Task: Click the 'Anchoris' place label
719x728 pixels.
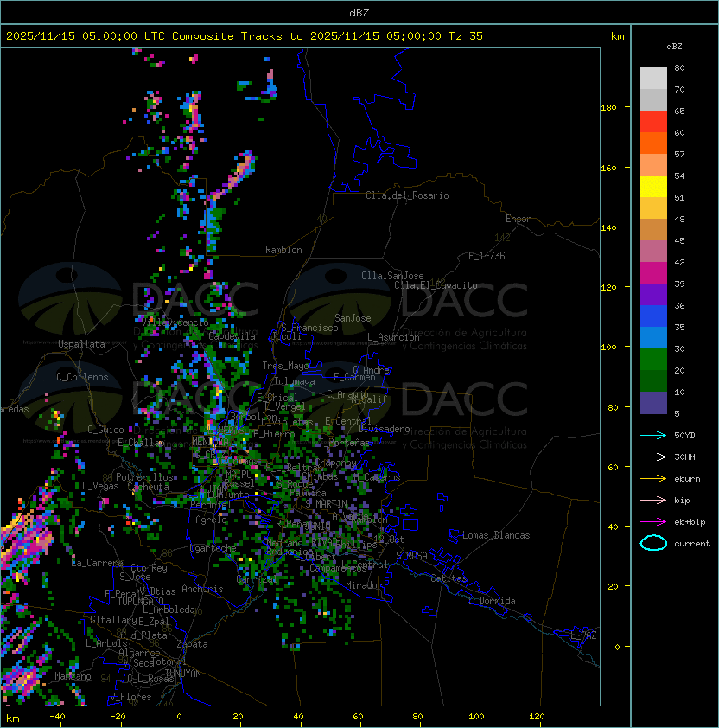Action: [x=202, y=589]
